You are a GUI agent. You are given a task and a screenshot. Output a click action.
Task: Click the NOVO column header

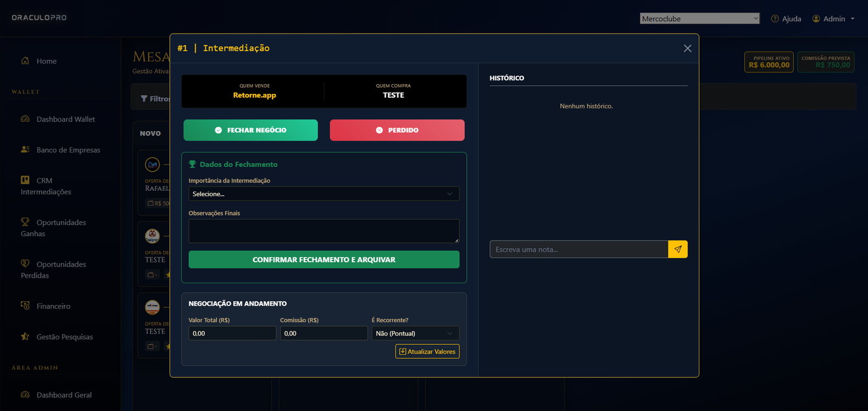[150, 133]
